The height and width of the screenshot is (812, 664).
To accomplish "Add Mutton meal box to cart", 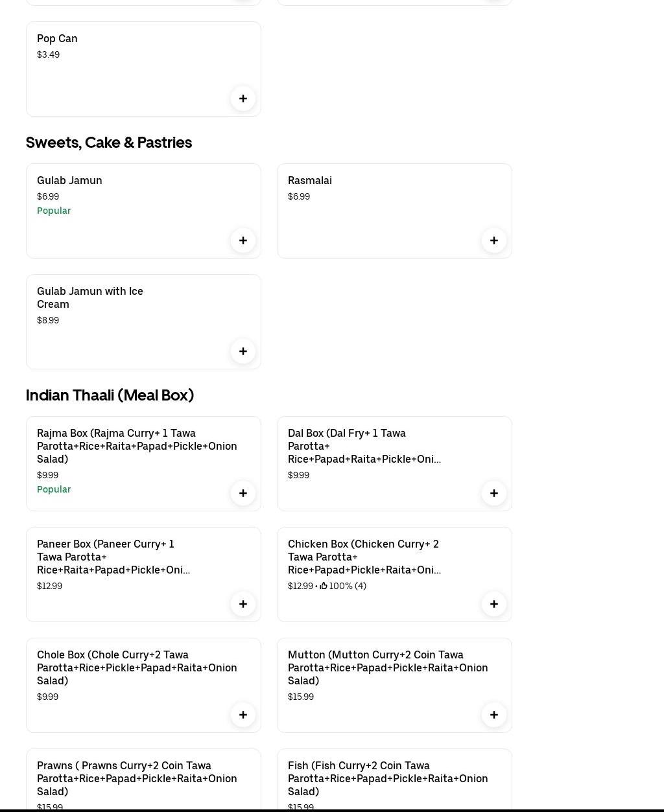I will [493, 715].
